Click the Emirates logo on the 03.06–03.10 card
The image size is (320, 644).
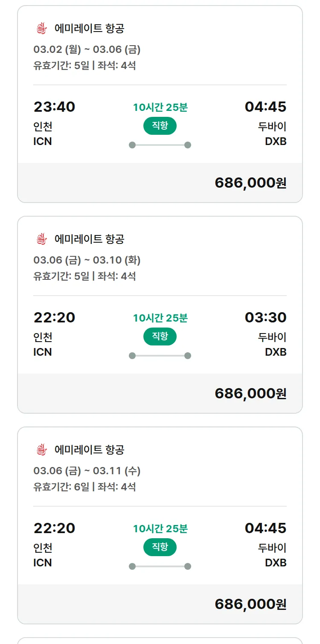point(41,239)
